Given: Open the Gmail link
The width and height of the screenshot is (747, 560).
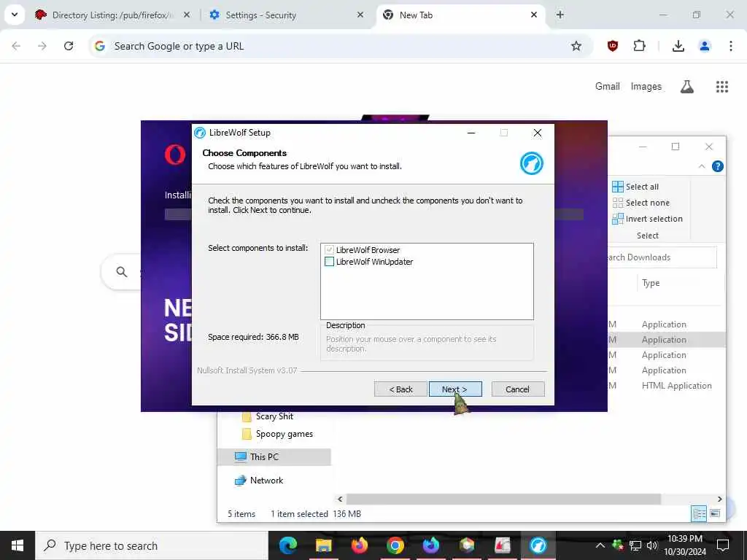Looking at the screenshot, I should [x=608, y=86].
